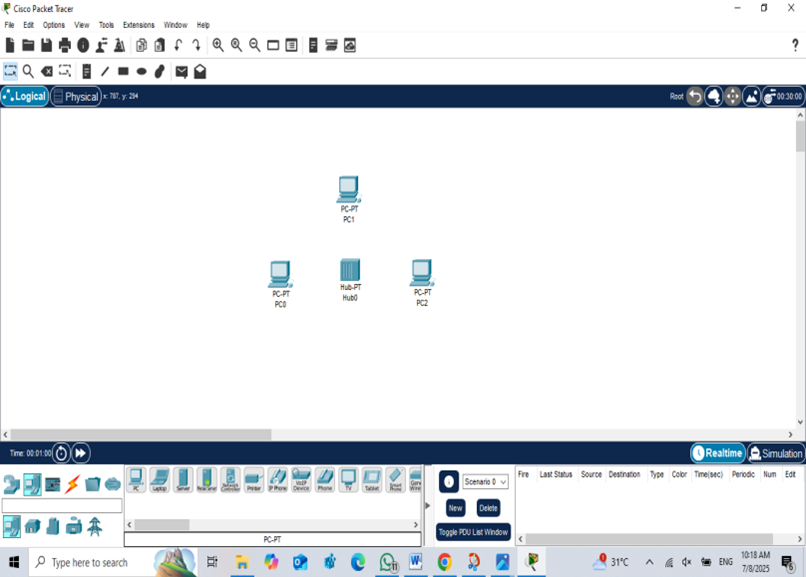This screenshot has width=806, height=577.
Task: Open the Network Information icon
Action: [83, 45]
